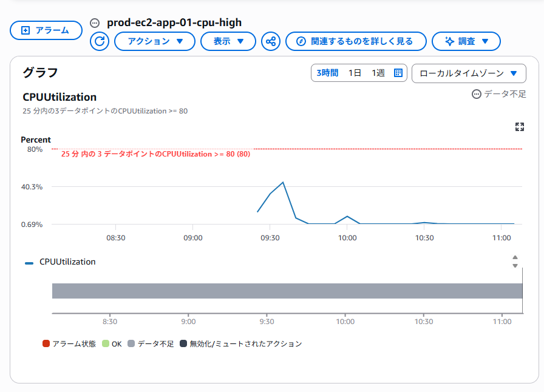Screen dimensions: 544x392
Task: Click the refresh alarm icon button
Action: [100, 41]
